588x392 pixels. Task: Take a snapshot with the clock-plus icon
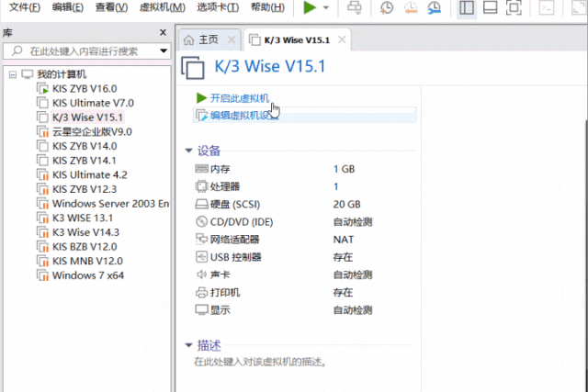(x=387, y=7)
